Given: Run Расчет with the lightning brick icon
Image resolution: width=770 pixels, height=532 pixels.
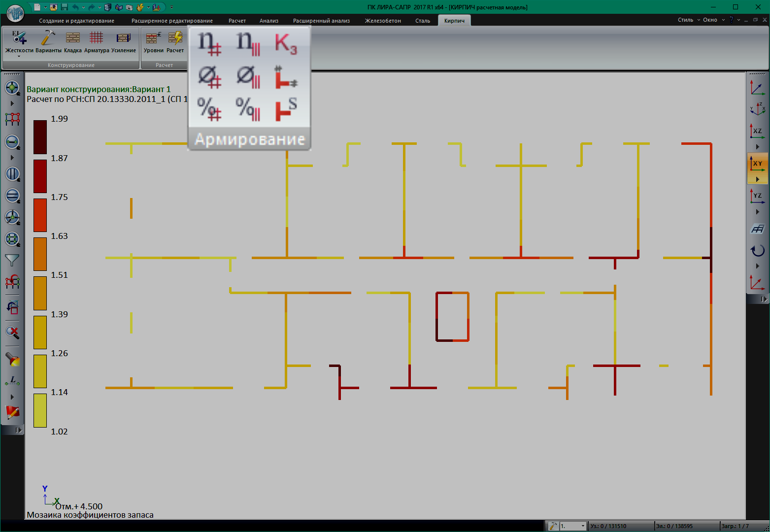Looking at the screenshot, I should click(175, 42).
